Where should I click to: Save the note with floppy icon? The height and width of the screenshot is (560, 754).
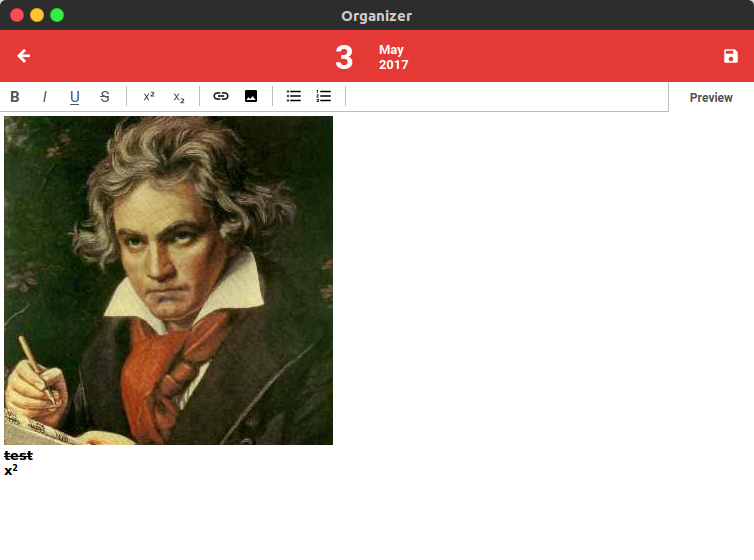(x=730, y=56)
